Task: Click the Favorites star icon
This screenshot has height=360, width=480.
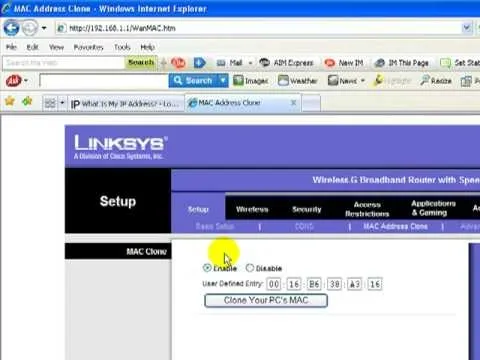Action: click(10, 101)
